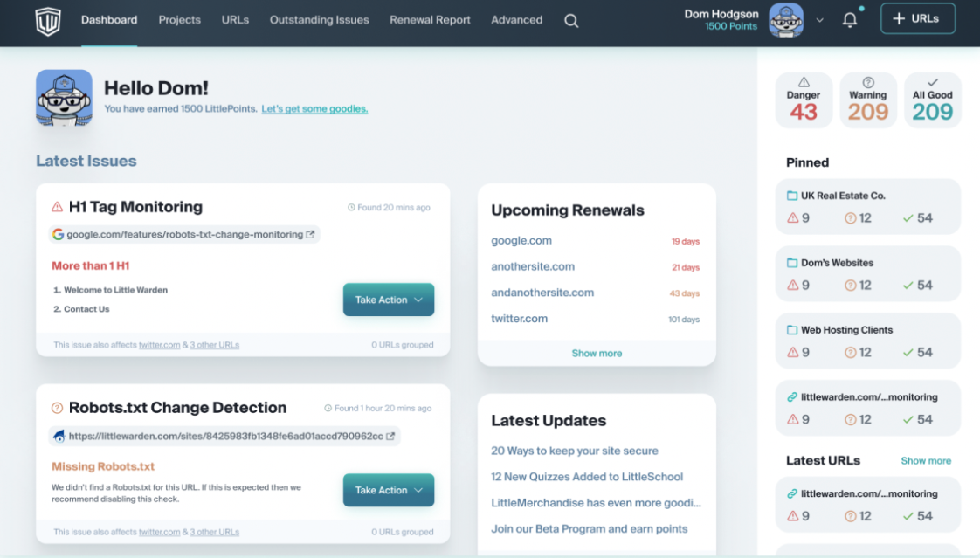Open external link icon after google.com robots URL
Viewport: 980px width, 558px height.
click(310, 234)
